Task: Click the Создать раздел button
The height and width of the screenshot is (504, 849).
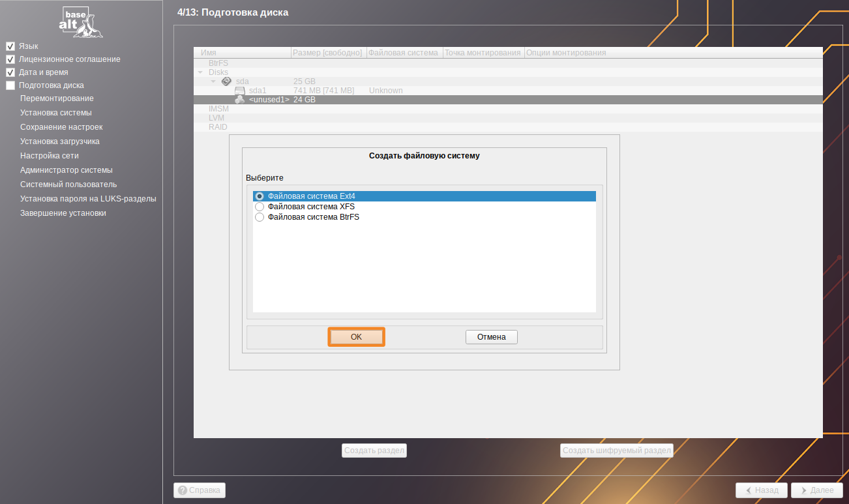Action: click(374, 451)
